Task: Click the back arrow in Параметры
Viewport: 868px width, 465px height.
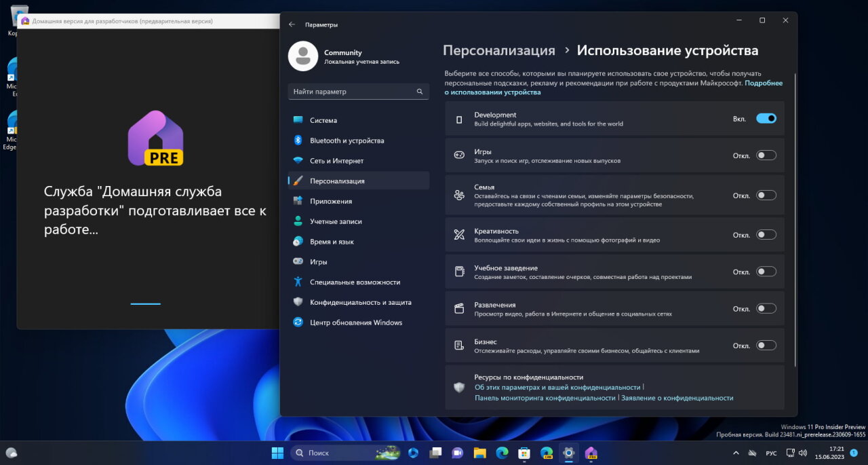Action: tap(292, 24)
